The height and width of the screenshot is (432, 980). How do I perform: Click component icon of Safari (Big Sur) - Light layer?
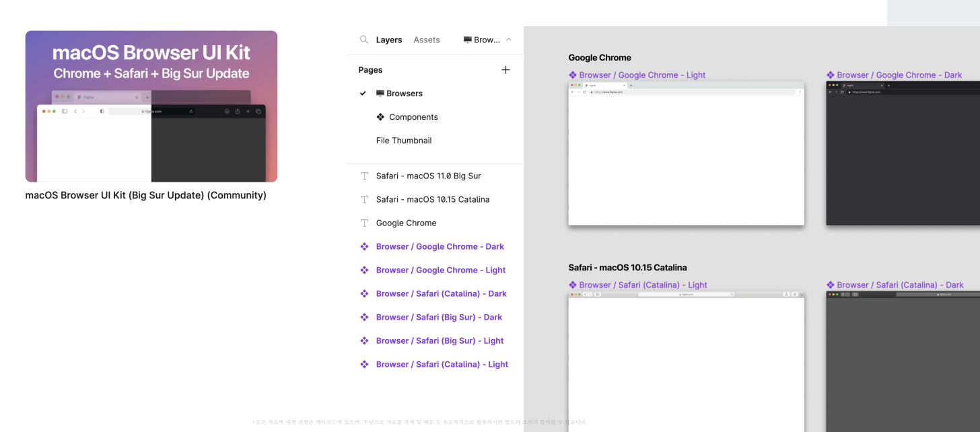click(364, 340)
